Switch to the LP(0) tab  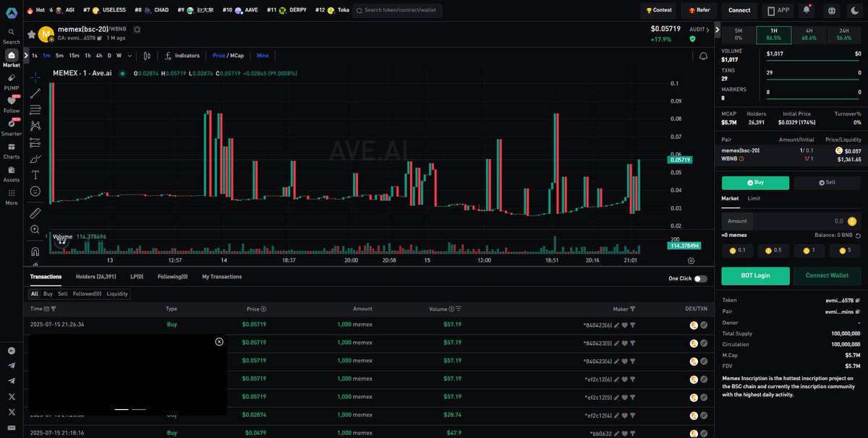click(137, 277)
